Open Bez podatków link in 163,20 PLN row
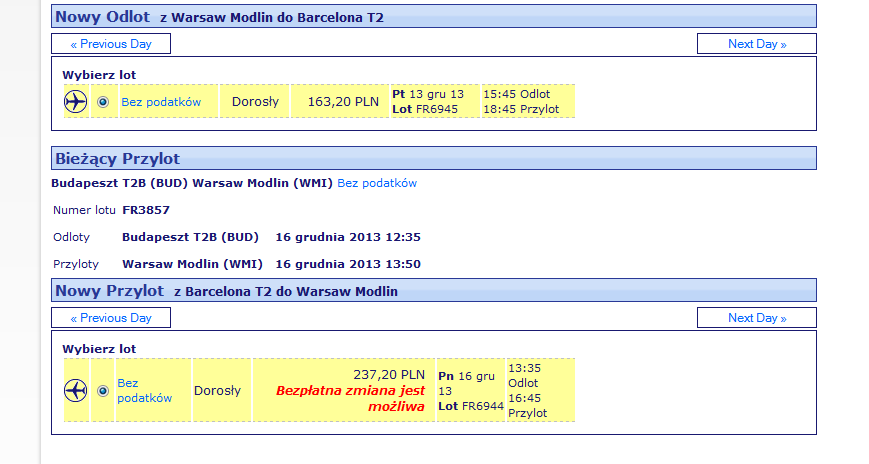 click(161, 102)
